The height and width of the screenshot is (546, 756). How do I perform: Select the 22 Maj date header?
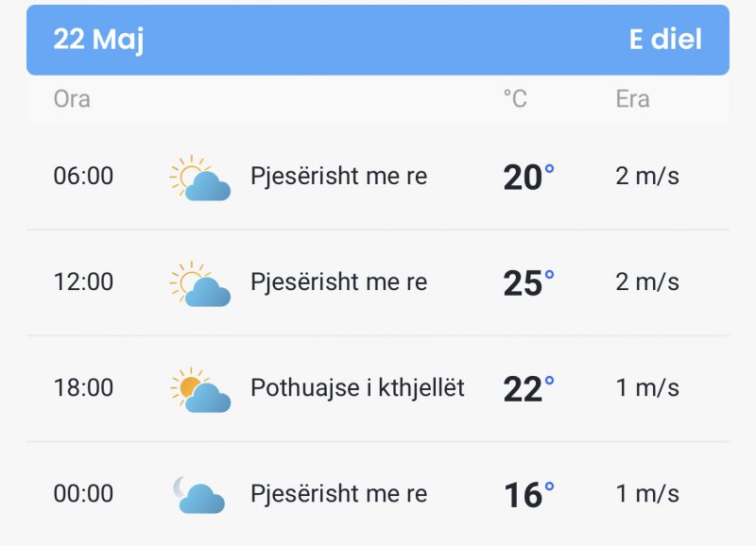tap(99, 40)
